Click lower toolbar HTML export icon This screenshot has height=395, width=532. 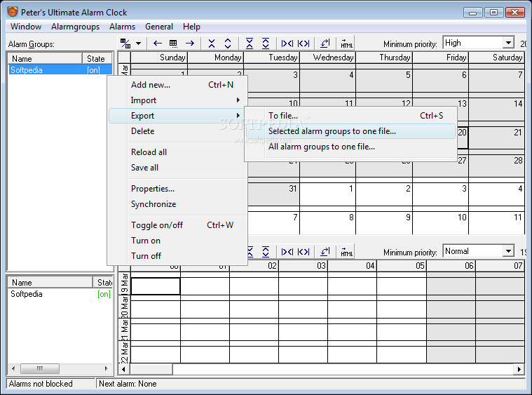point(346,252)
